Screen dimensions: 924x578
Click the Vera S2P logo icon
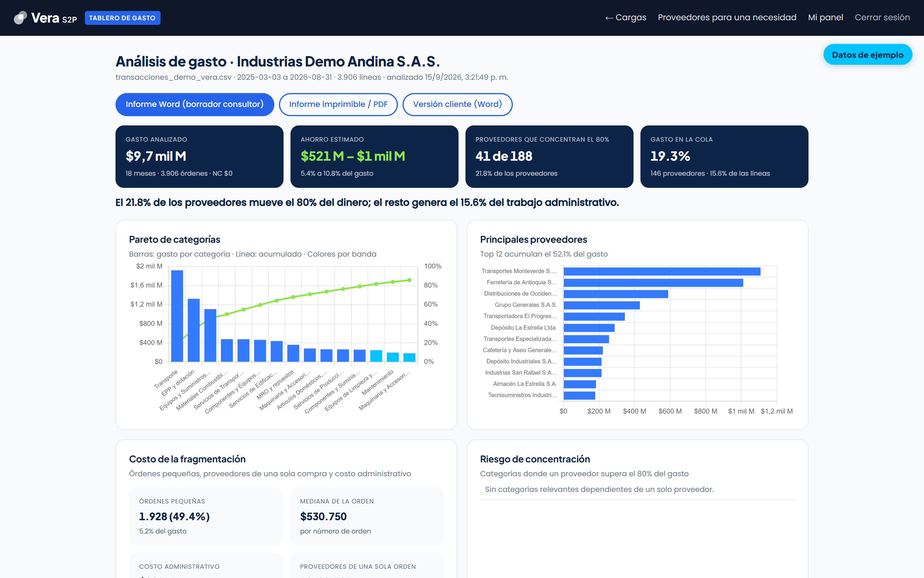click(x=20, y=18)
